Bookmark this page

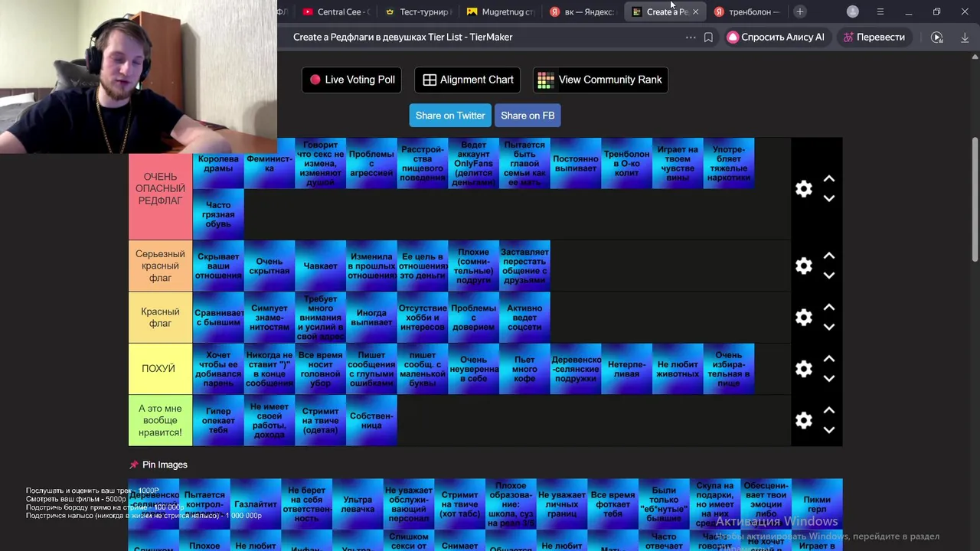pos(708,37)
